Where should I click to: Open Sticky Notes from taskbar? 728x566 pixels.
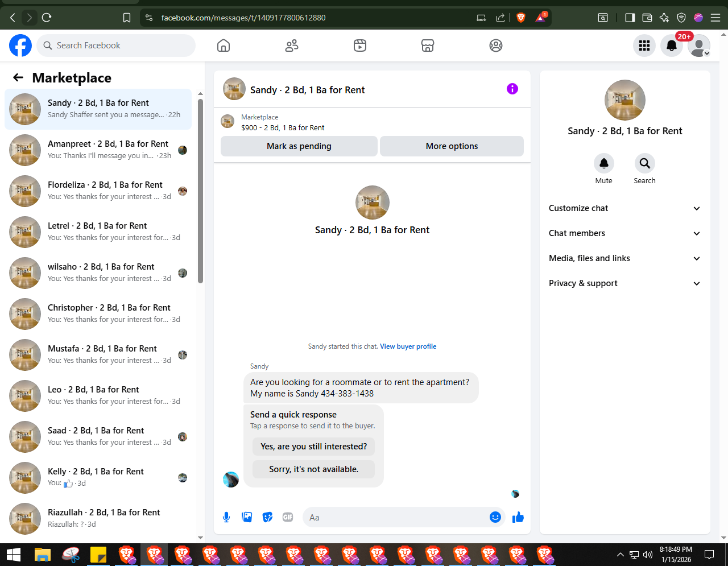pyautogui.click(x=98, y=555)
